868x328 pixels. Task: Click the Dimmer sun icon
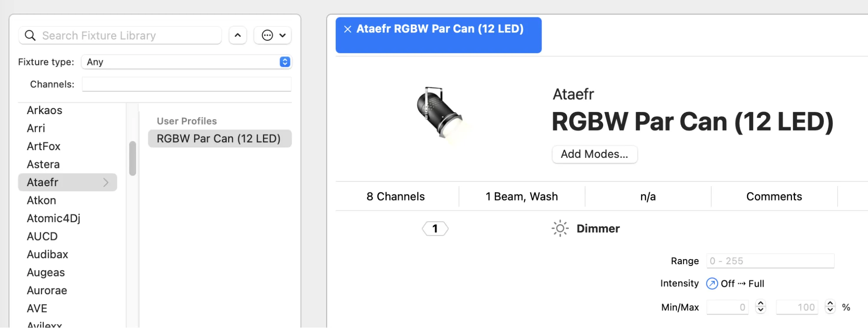tap(560, 228)
